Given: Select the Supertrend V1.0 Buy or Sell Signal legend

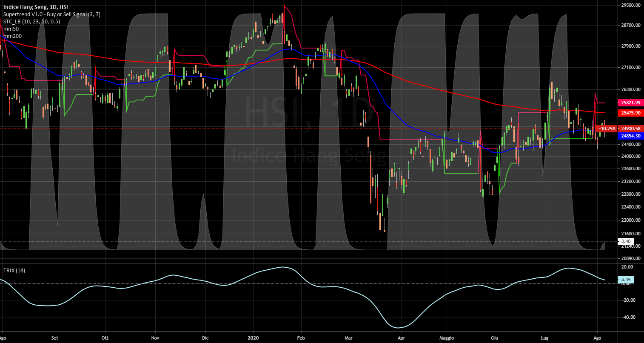Looking at the screenshot, I should [x=52, y=14].
